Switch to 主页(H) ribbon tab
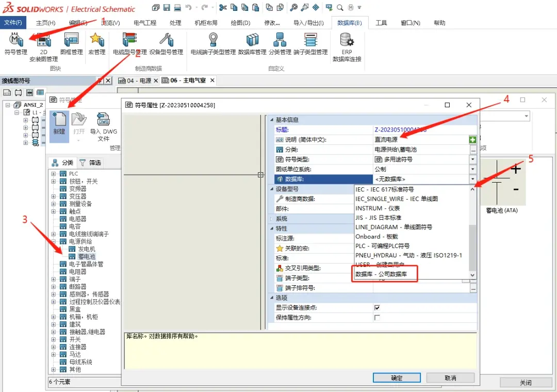Screen dimensions: 557x392 click(x=45, y=23)
